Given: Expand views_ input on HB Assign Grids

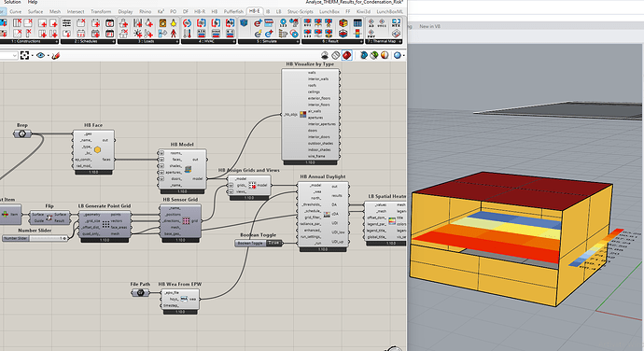Looking at the screenshot, I should pos(231,191).
